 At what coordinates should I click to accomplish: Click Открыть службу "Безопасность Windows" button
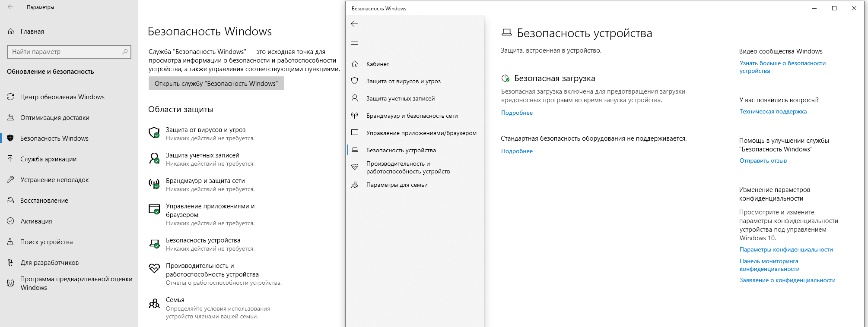[216, 83]
